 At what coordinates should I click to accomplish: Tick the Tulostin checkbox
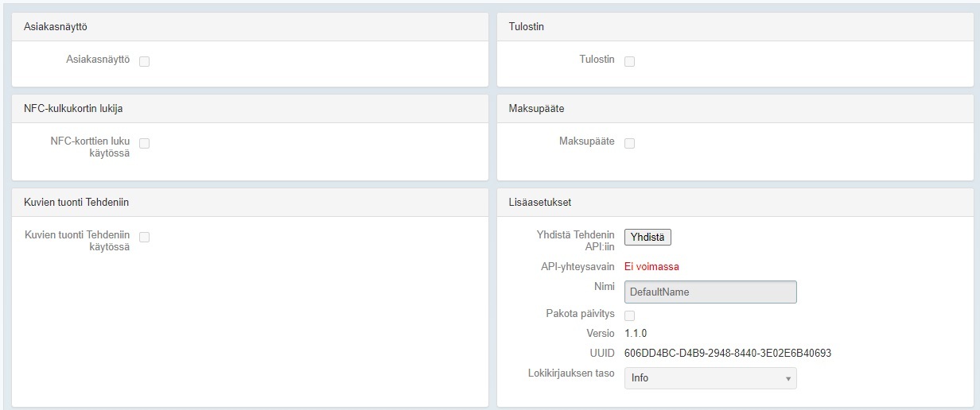tap(629, 61)
